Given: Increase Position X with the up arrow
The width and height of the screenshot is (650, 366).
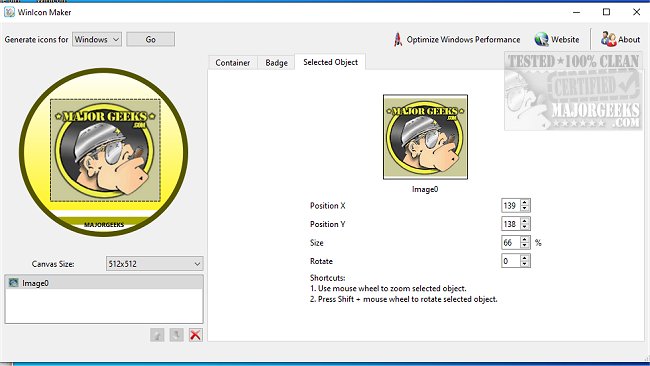Looking at the screenshot, I should pyautogui.click(x=525, y=202).
